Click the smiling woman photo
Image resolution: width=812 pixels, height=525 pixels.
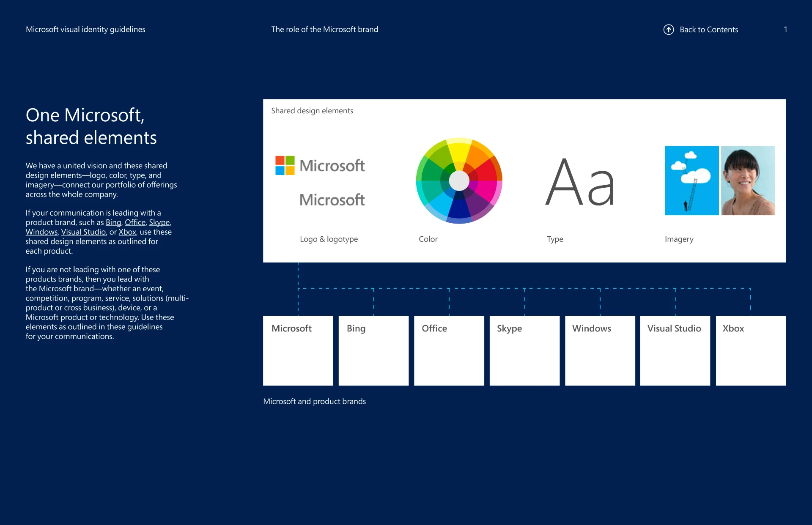(x=748, y=180)
